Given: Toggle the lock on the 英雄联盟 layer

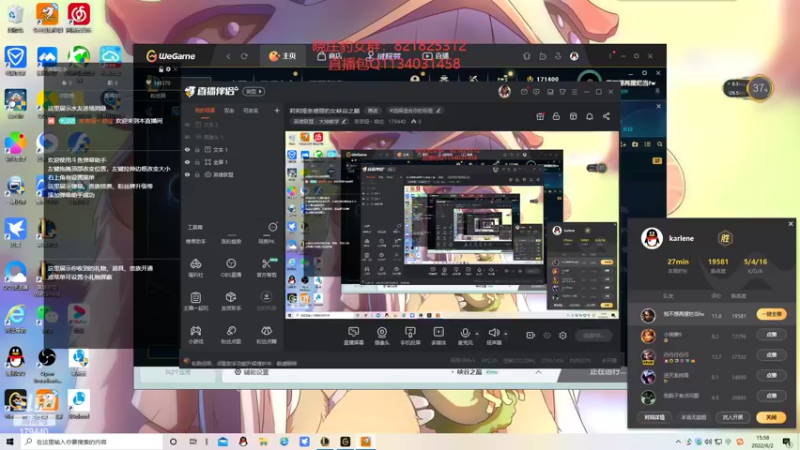Looking at the screenshot, I should 197,174.
